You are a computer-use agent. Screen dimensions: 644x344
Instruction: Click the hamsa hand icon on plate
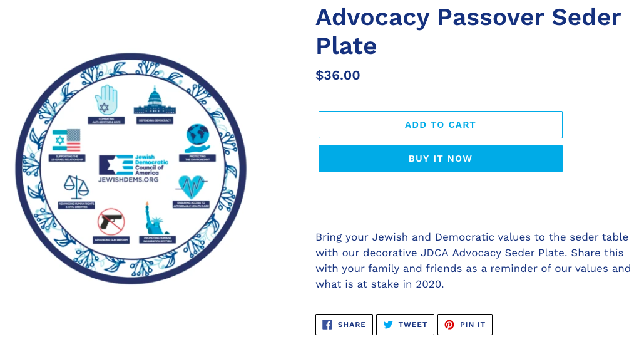pyautogui.click(x=106, y=100)
